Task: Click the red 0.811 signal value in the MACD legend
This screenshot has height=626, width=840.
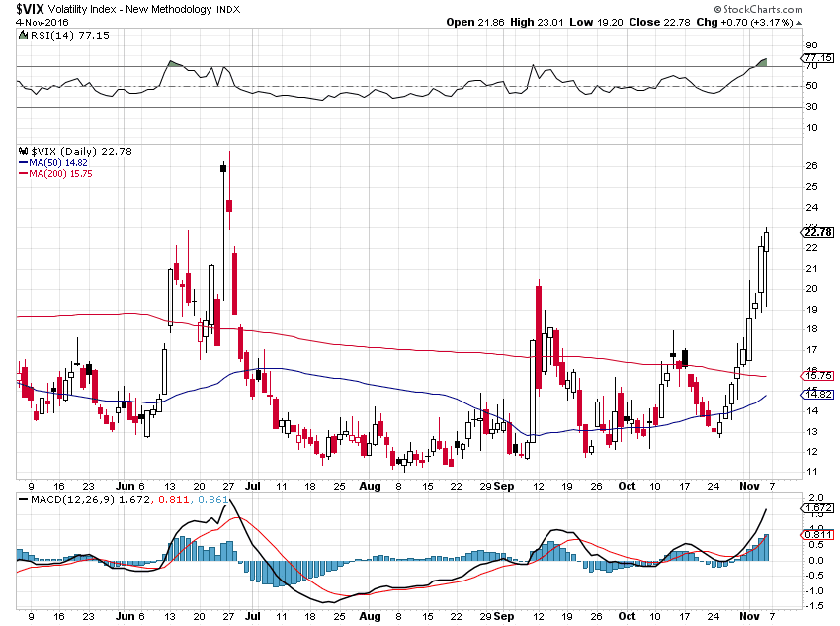Action: click(174, 499)
